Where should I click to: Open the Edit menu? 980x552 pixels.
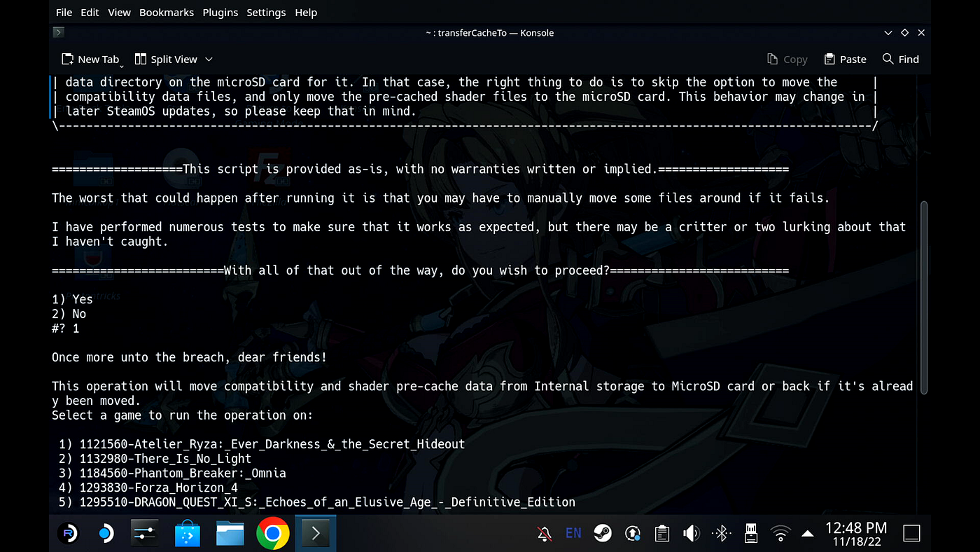pos(90,13)
